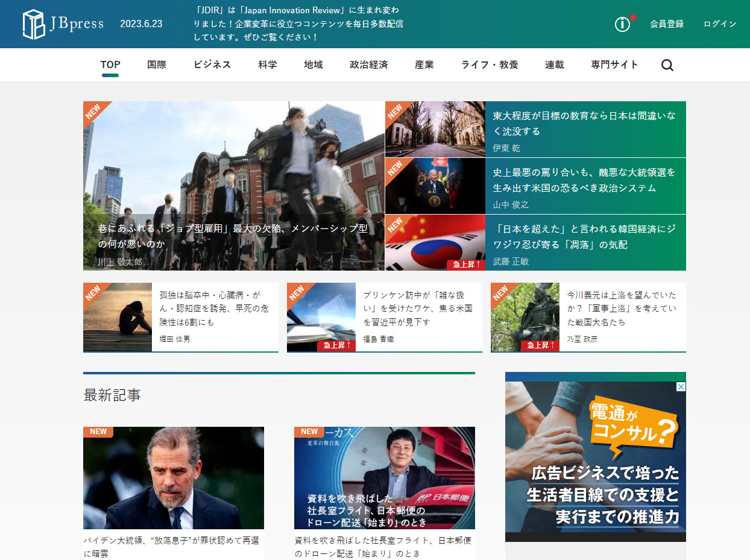Switch to the 国際 tab
This screenshot has height=560, width=750.
pos(157,64)
